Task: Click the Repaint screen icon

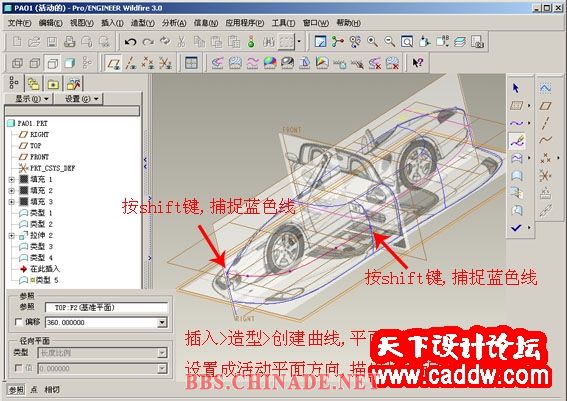Action: 320,42
